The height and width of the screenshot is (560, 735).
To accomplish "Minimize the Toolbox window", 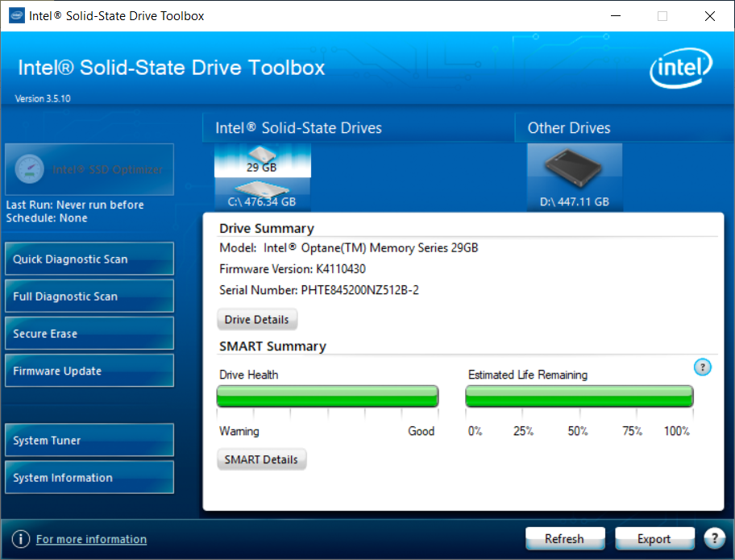I will tap(616, 16).
